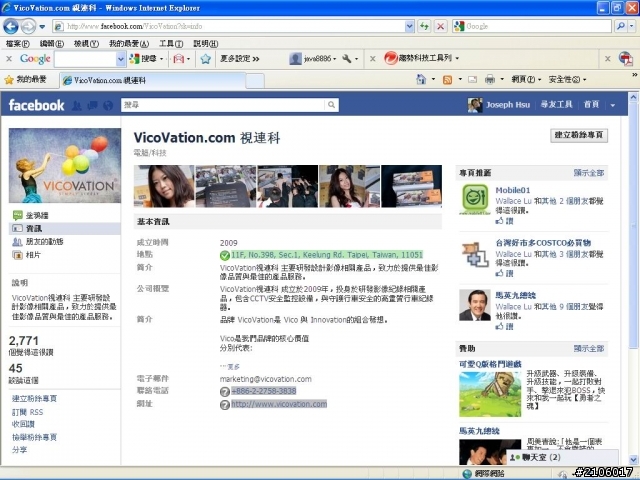Image resolution: width=640 pixels, height=480 pixels.
Task: Click the 馬英九總統 page recommendation link
Action: [x=516, y=295]
